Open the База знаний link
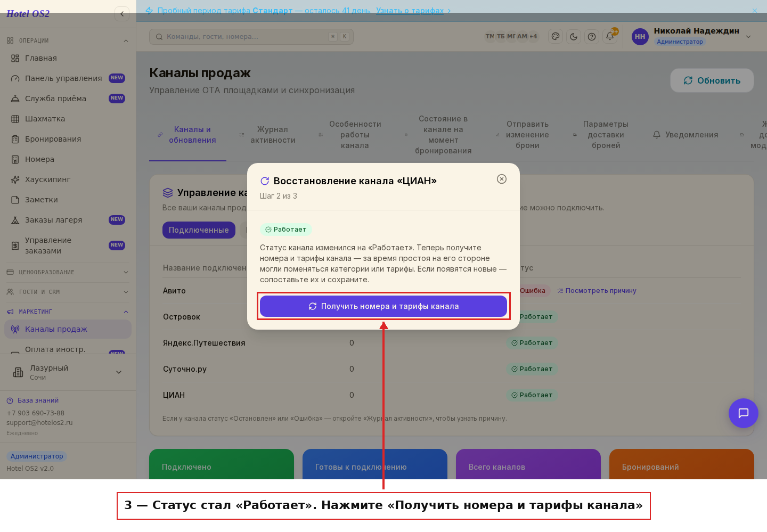 (32, 400)
